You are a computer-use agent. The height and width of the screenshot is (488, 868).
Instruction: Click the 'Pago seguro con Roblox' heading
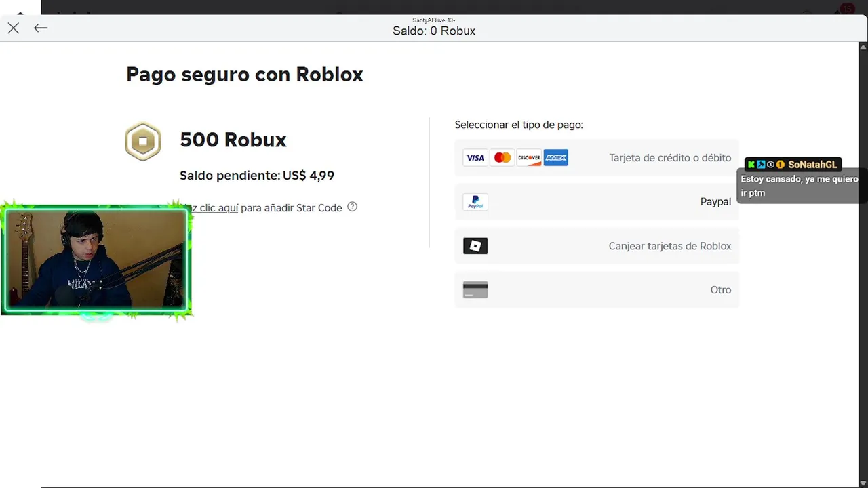tap(245, 75)
